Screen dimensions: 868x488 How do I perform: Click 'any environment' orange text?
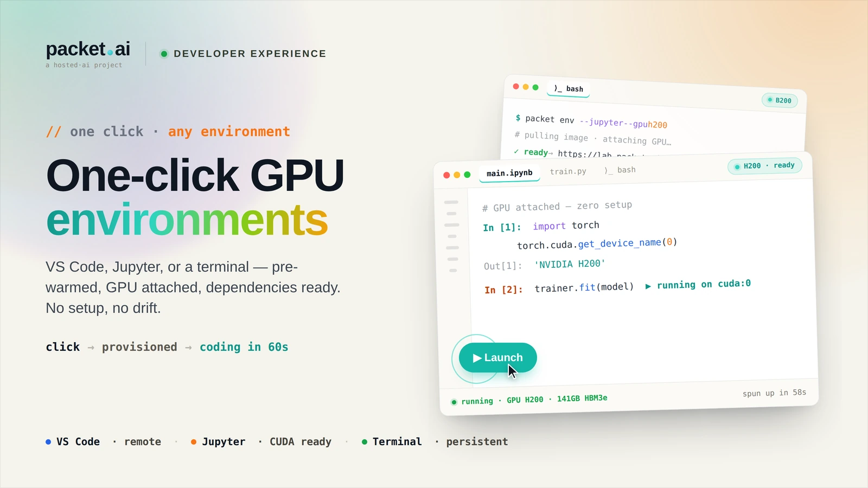229,132
